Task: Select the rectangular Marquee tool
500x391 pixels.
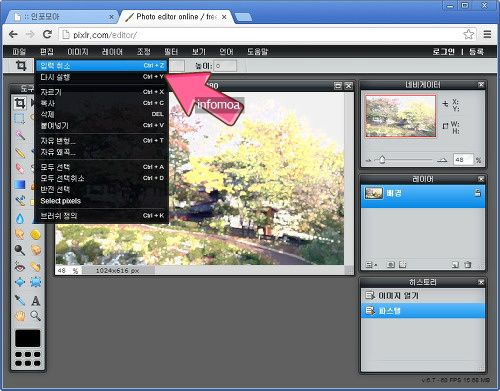Action: (19, 118)
